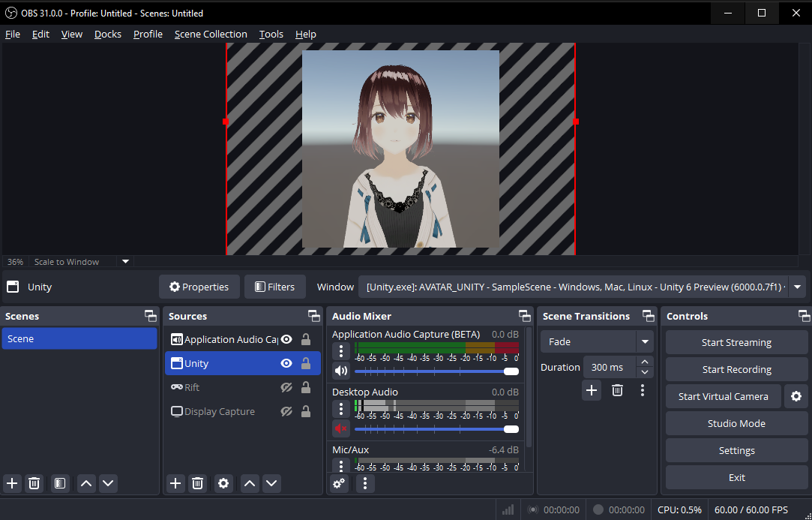
Task: Move source down arrow in Sources panel
Action: (271, 484)
